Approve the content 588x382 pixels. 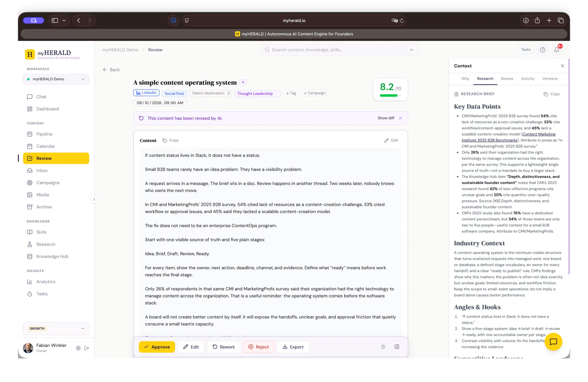tap(157, 347)
